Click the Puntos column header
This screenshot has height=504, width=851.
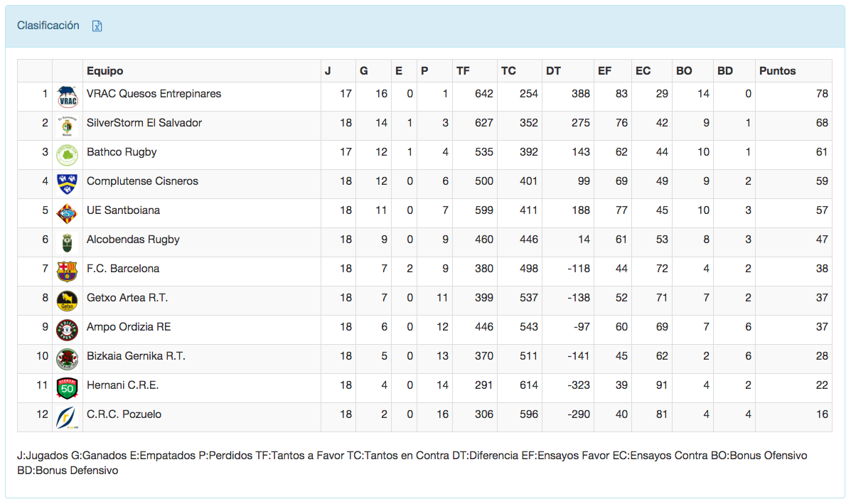pyautogui.click(x=777, y=71)
